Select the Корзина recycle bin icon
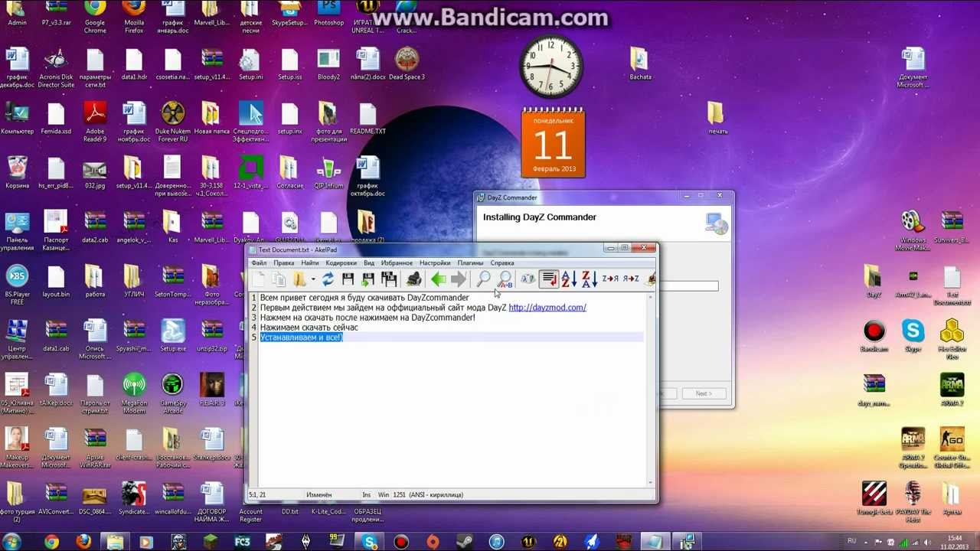Screen dimensions: 980x551 click(17, 172)
